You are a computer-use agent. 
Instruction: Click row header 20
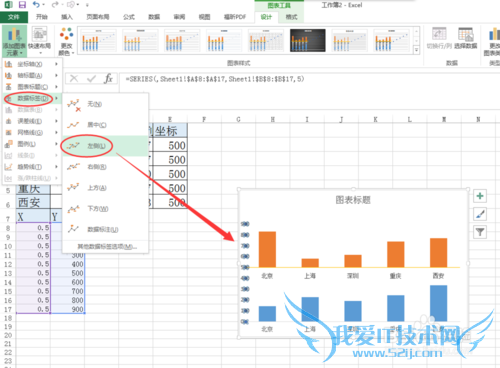point(8,335)
